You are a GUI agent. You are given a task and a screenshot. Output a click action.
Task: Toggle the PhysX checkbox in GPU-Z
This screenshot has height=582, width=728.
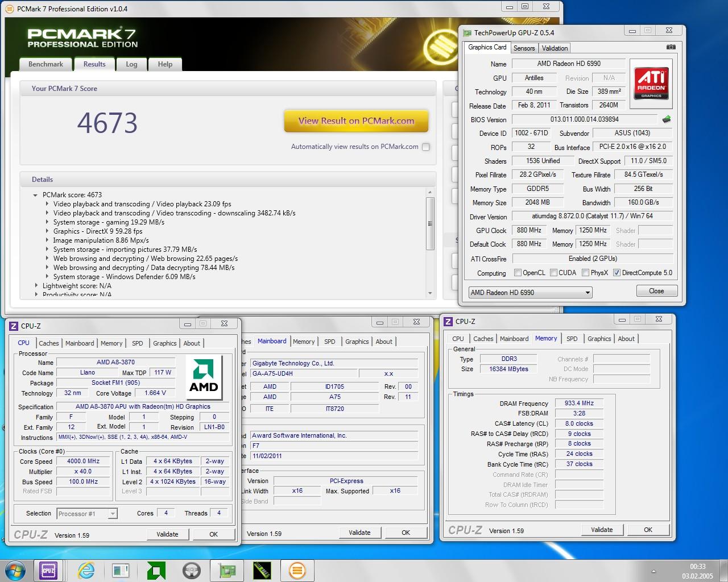click(585, 273)
